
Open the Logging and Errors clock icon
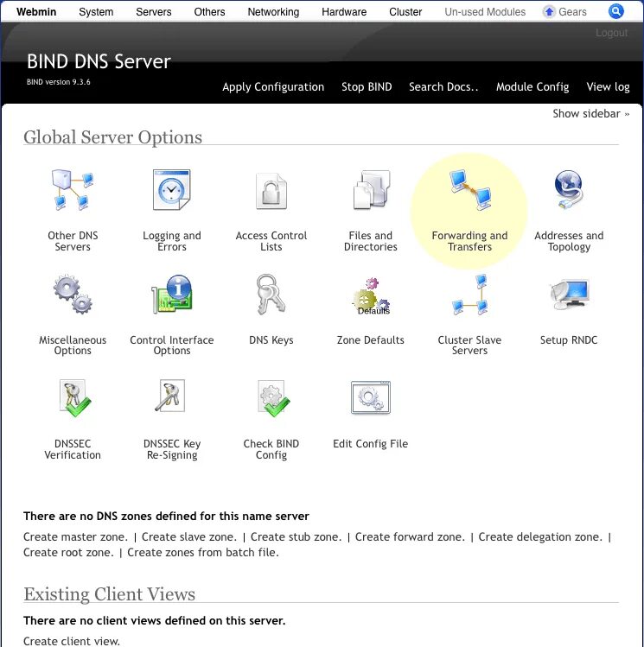[x=172, y=190]
